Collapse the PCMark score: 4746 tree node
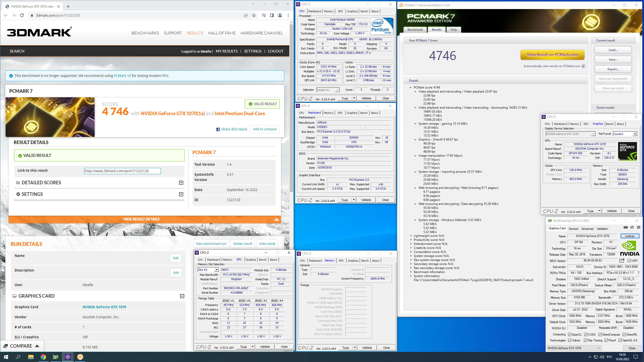 click(411, 87)
